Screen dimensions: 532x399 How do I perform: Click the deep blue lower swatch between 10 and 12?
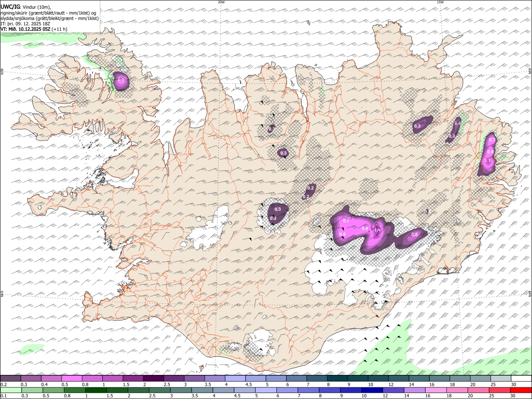(372, 390)
